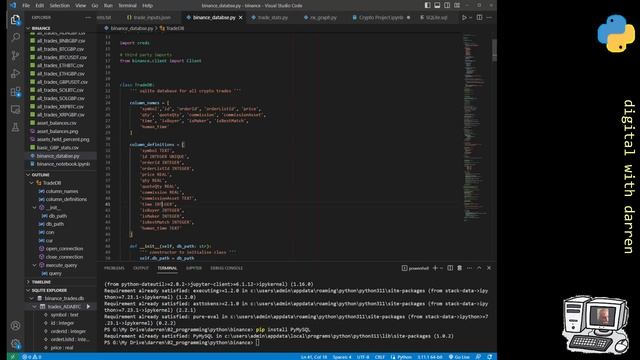
Task: Open editor More Actions ellipsis menu
Action: point(489,18)
